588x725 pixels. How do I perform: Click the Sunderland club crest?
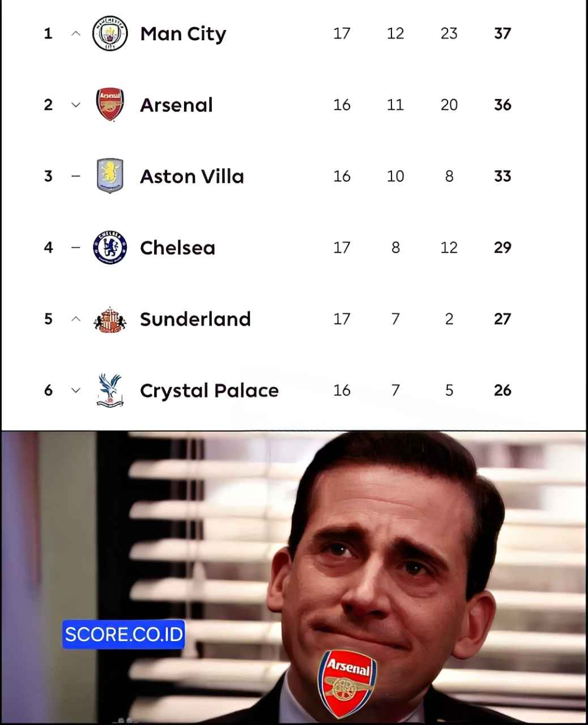tap(110, 319)
